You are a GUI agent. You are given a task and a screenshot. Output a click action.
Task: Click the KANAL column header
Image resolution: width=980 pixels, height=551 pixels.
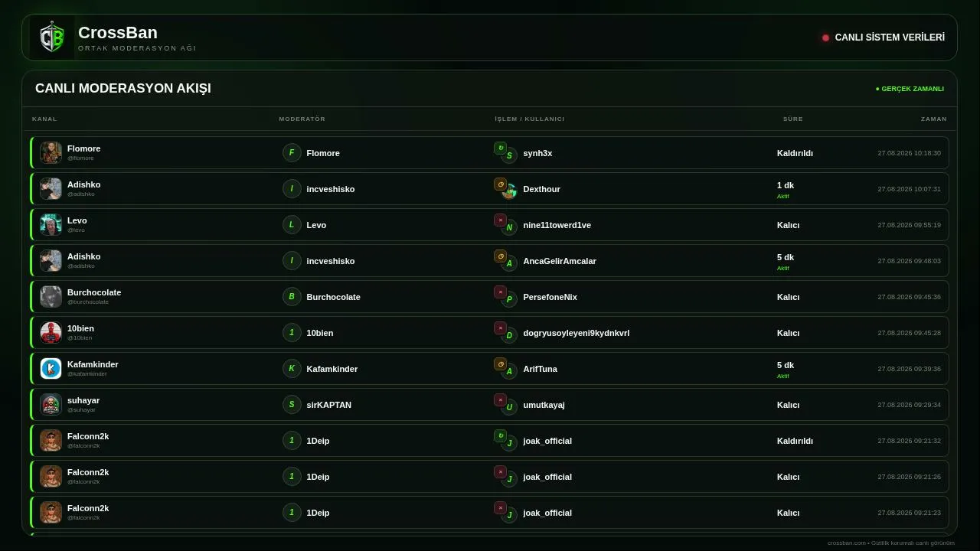(44, 119)
